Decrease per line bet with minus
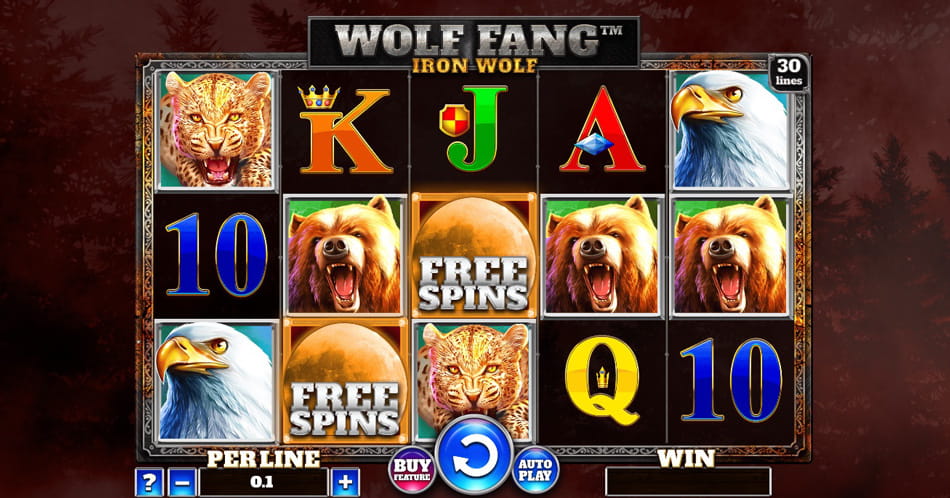This screenshot has width=950, height=498. coord(182,482)
